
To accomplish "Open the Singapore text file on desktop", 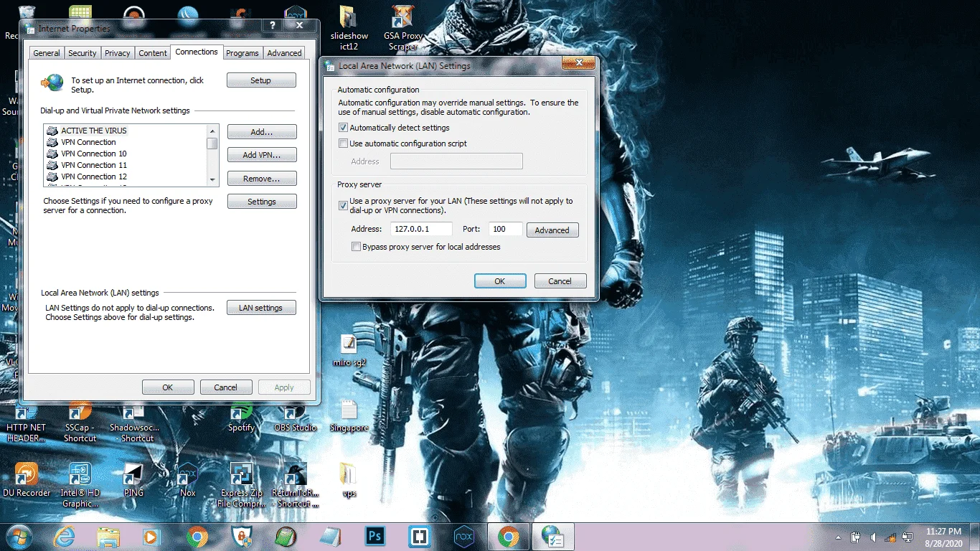I will (349, 416).
